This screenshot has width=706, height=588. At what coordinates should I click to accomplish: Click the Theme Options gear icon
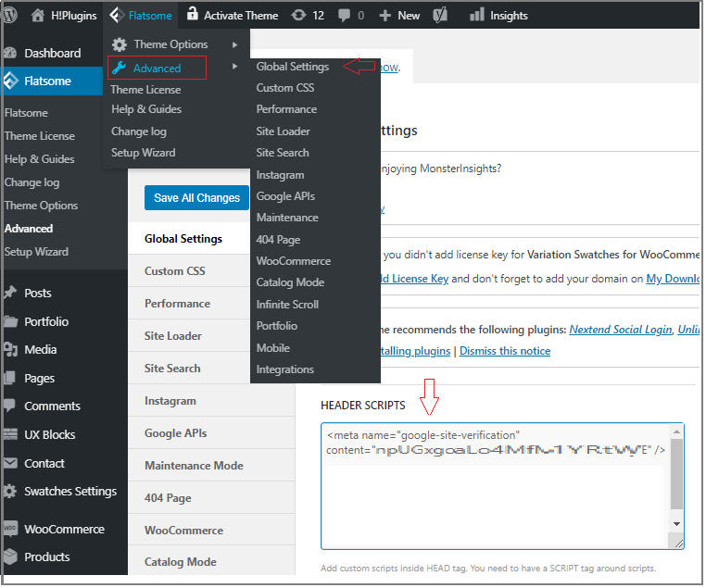[x=120, y=44]
